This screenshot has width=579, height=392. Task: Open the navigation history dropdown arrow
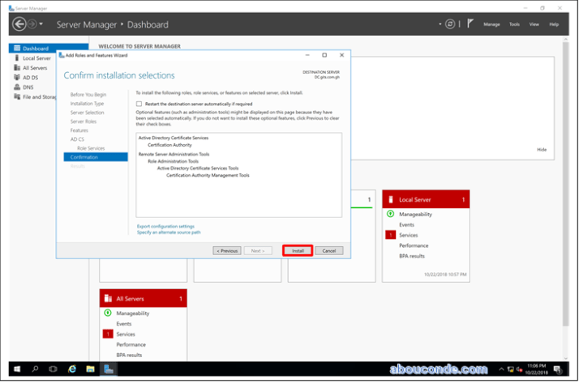pos(41,24)
